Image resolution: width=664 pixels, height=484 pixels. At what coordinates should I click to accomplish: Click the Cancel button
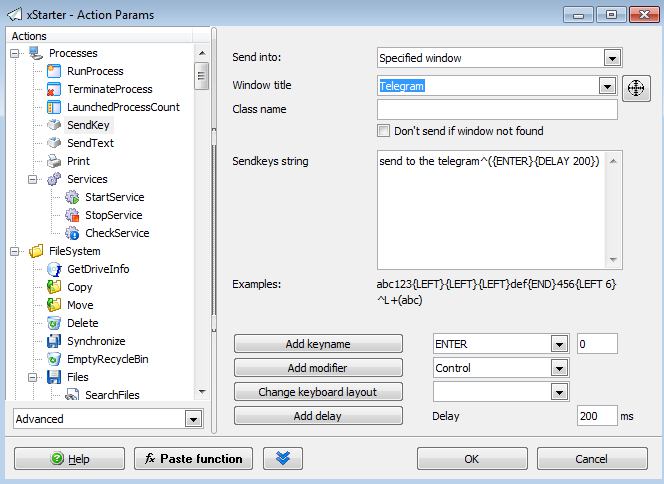coord(592,459)
